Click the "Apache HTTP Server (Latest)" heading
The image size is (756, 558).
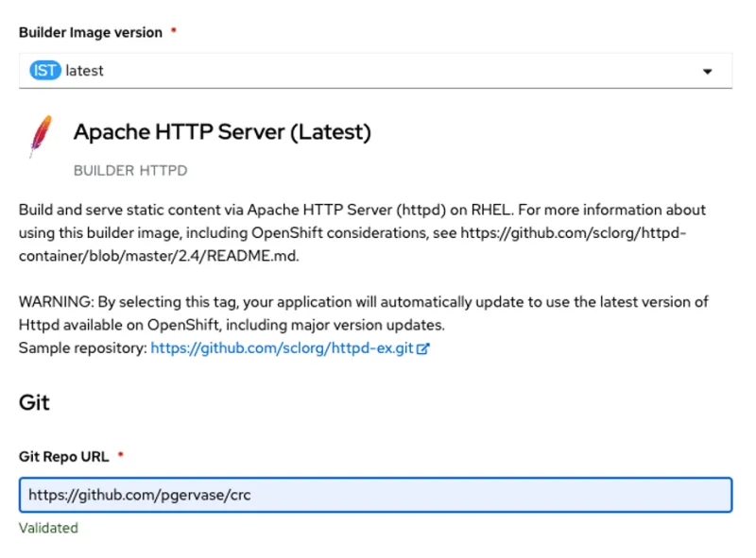click(x=221, y=132)
